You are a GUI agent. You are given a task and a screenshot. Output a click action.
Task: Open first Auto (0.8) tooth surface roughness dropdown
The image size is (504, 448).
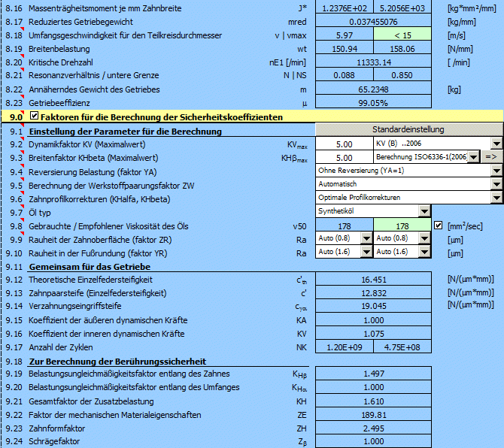coord(367,238)
